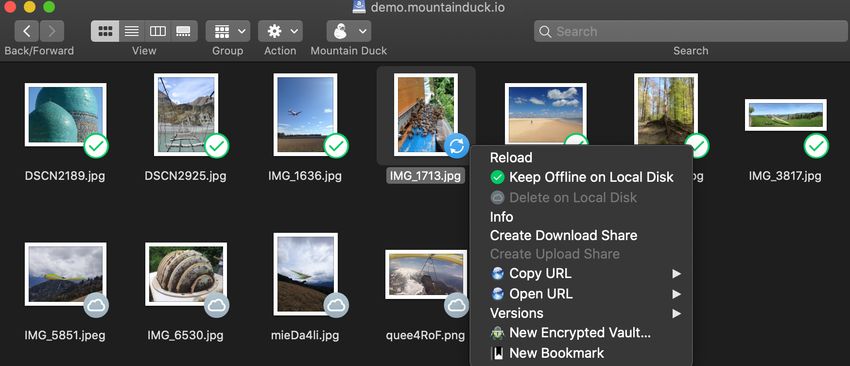Viewport: 850px width, 366px height.
Task: Click the globe icon beside Open URL
Action: point(497,294)
